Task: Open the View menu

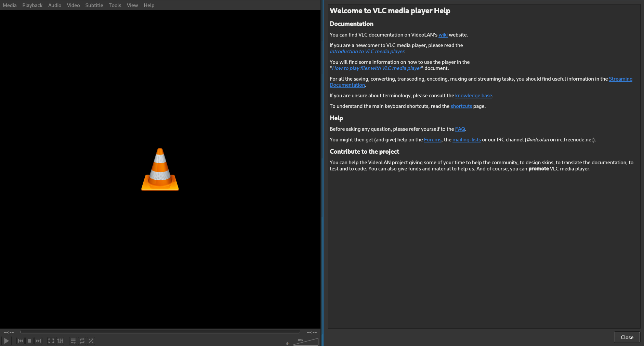Action: (x=132, y=5)
